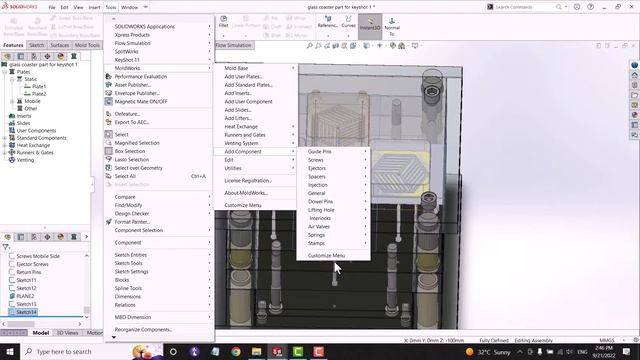Screen dimensions: 640x360
Task: Open the Tools menu
Action: [111, 7]
